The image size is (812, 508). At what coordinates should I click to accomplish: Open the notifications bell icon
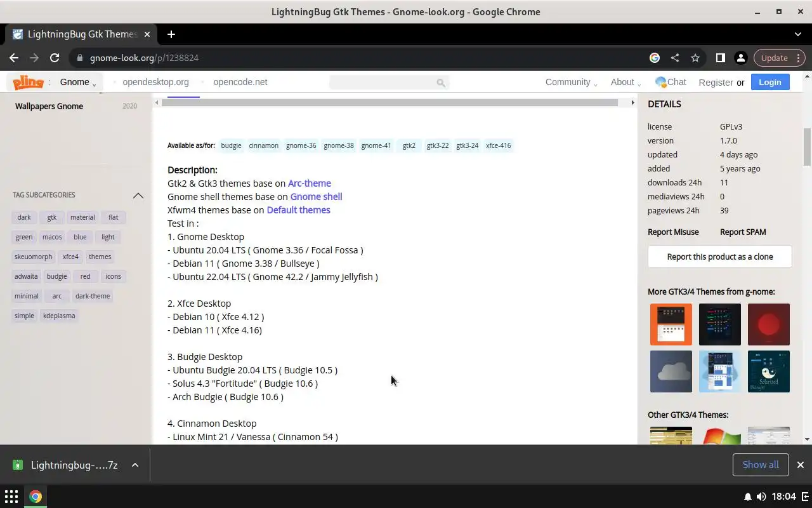pyautogui.click(x=748, y=497)
